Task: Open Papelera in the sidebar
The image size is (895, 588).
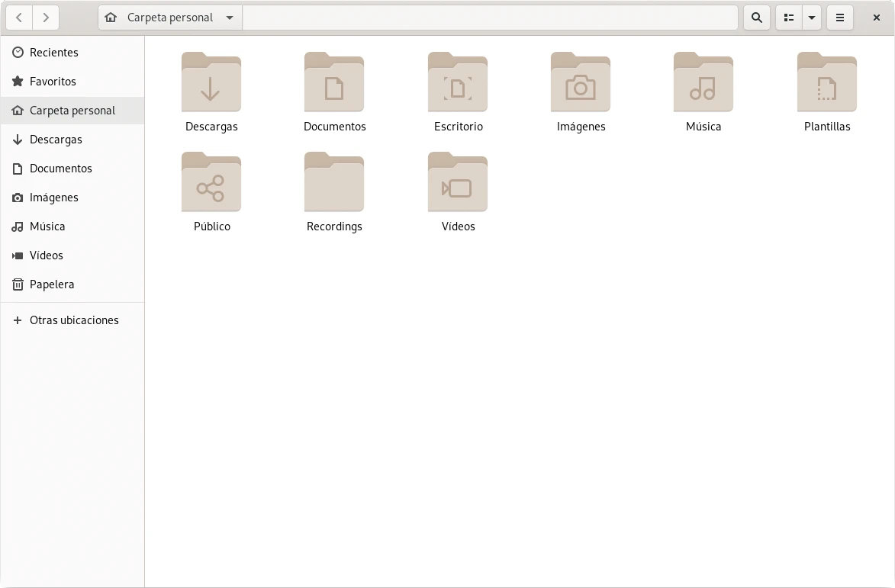Action: tap(52, 284)
